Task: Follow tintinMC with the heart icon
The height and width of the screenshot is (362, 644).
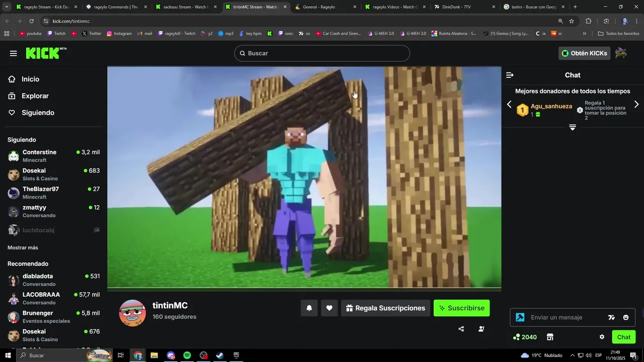Action: (329, 308)
